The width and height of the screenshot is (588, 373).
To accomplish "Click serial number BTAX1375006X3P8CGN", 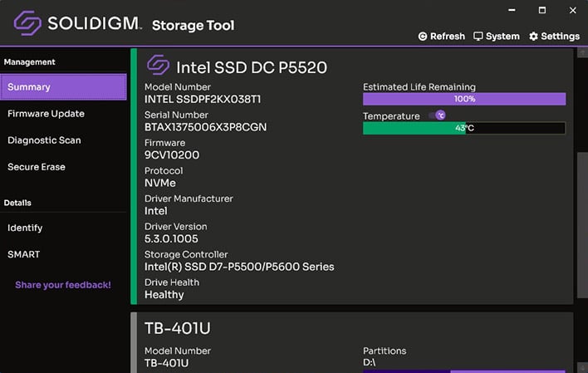I will [x=205, y=128].
